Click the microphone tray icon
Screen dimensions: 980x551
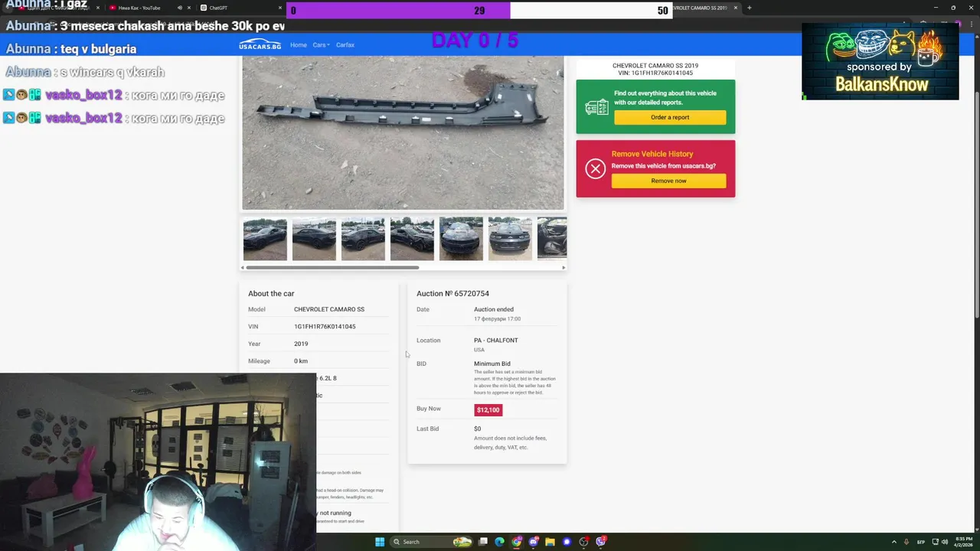coord(906,542)
